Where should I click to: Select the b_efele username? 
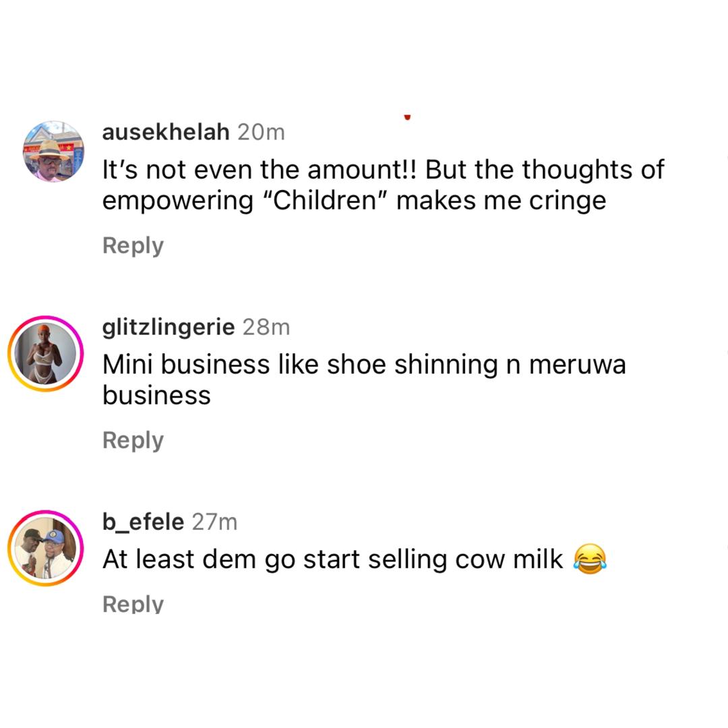coord(142,521)
